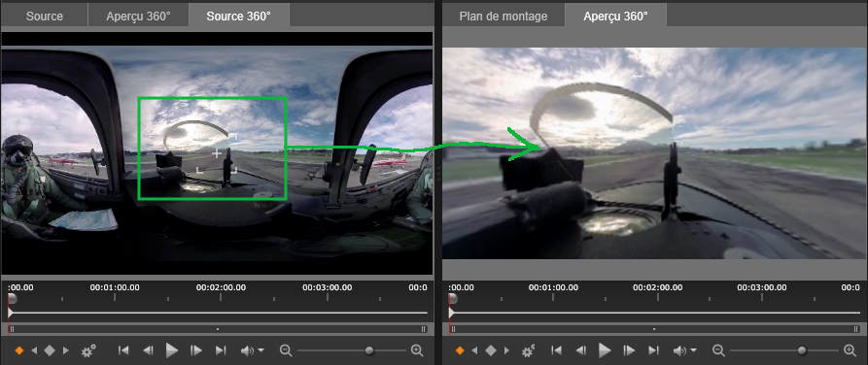Jump to start in source player

(x=123, y=350)
